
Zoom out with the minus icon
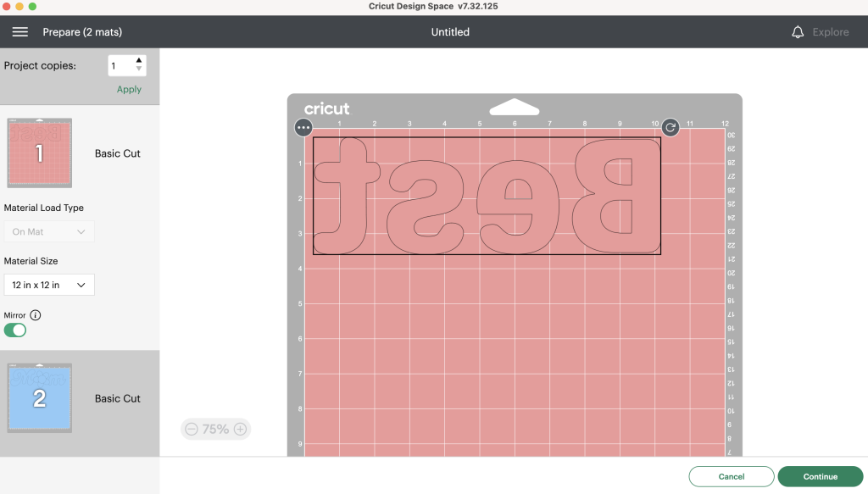point(192,430)
